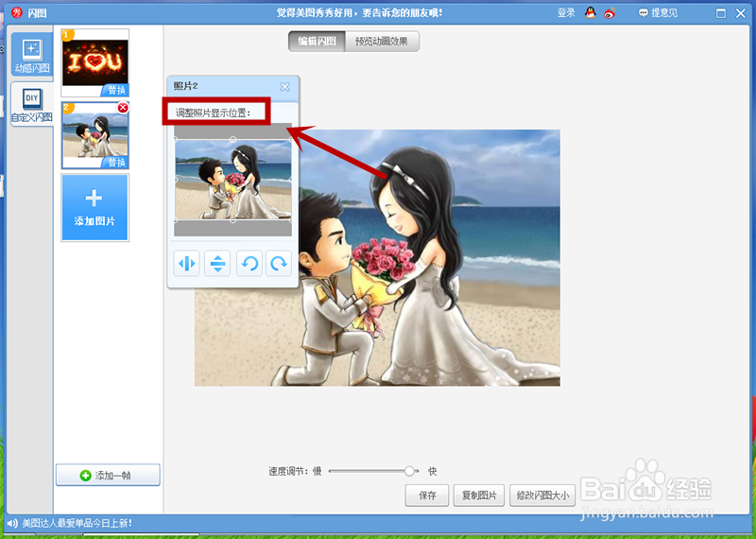This screenshot has height=539, width=756.
Task: Switch to 编辑闪图 tab
Action: 317,42
